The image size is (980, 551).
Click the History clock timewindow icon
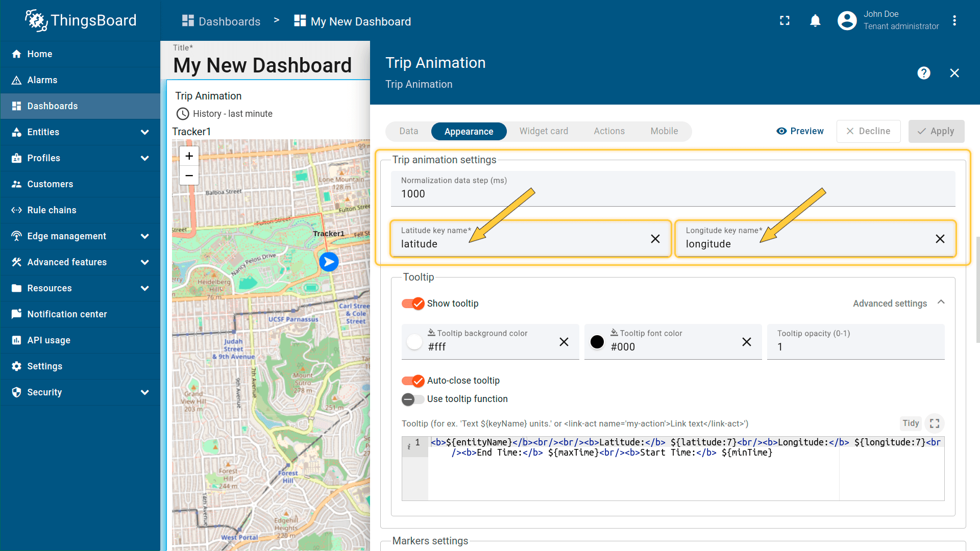(x=182, y=114)
